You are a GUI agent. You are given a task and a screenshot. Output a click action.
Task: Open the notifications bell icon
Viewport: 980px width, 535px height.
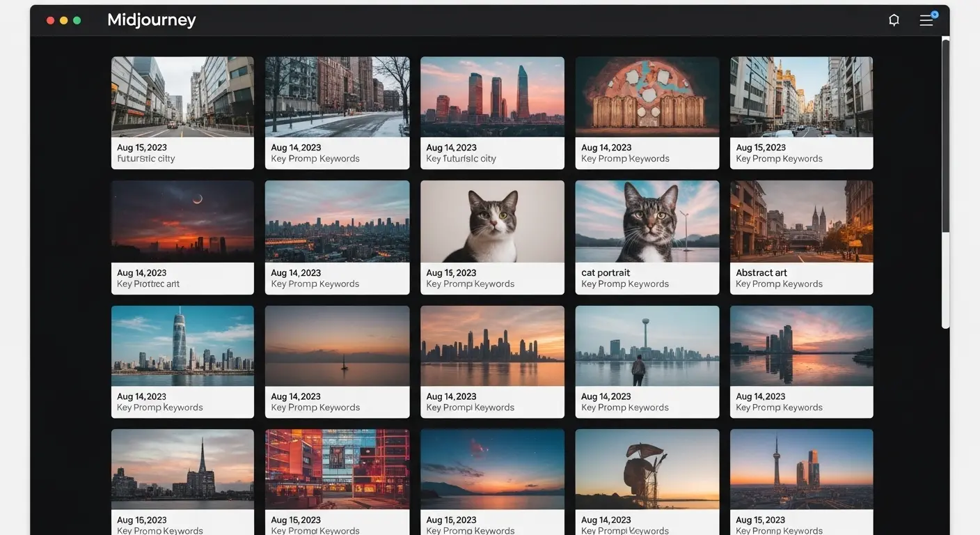click(x=894, y=20)
